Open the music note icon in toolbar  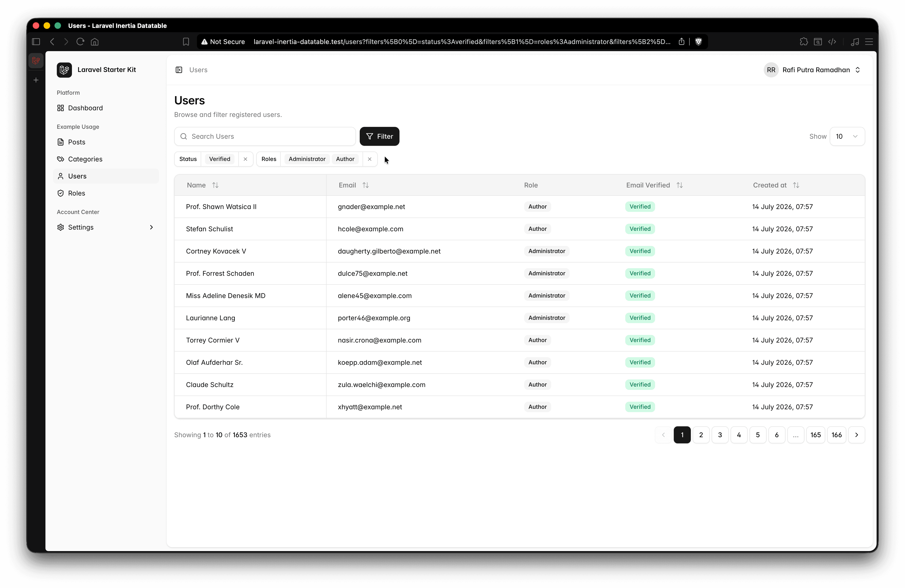click(855, 41)
